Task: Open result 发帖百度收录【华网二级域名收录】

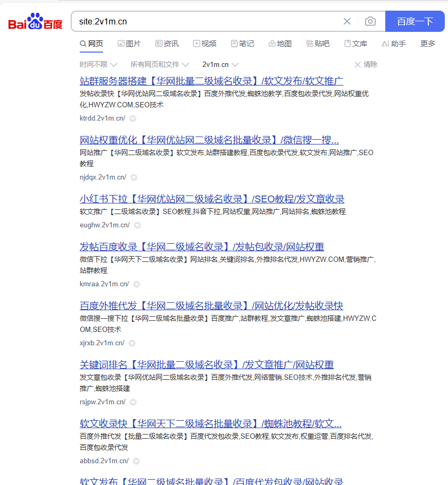Action: tap(202, 247)
